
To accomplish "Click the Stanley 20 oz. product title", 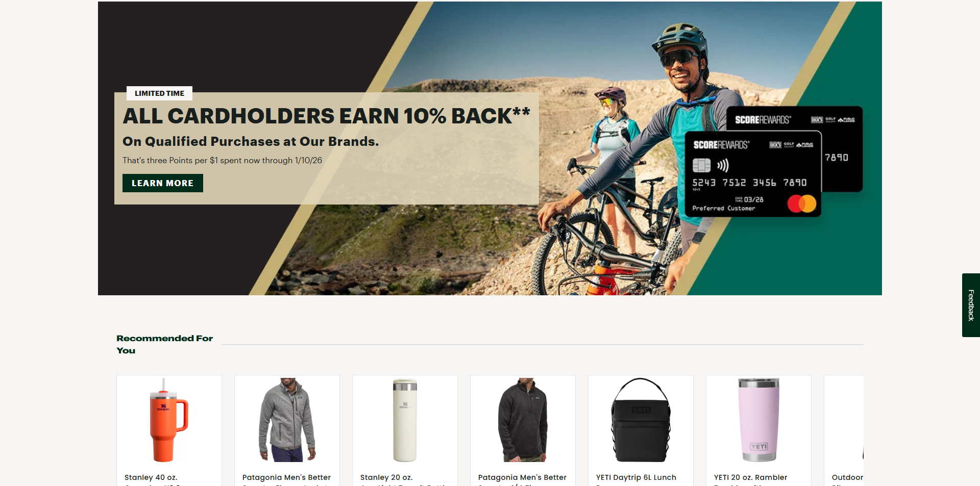I will (x=386, y=477).
